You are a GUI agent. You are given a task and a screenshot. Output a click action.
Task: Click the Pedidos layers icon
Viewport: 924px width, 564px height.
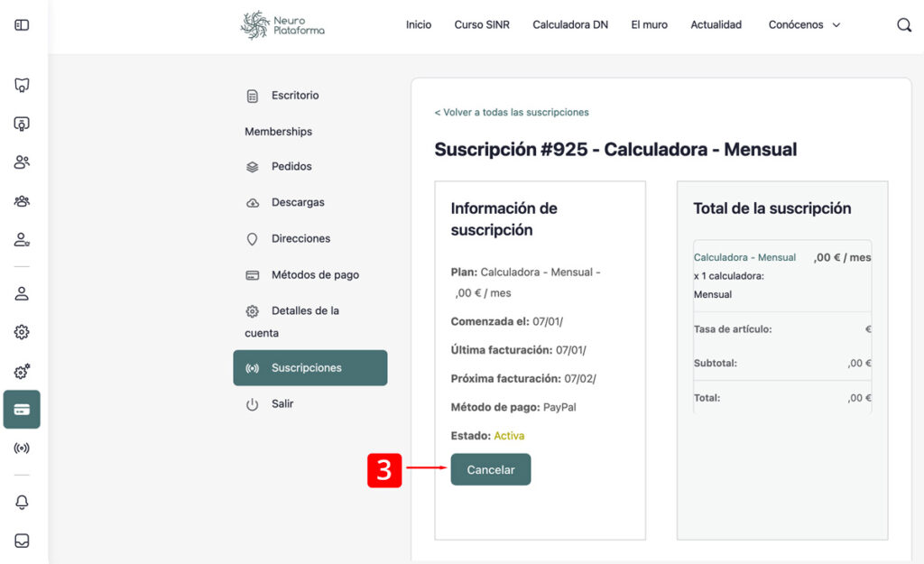[x=253, y=167]
